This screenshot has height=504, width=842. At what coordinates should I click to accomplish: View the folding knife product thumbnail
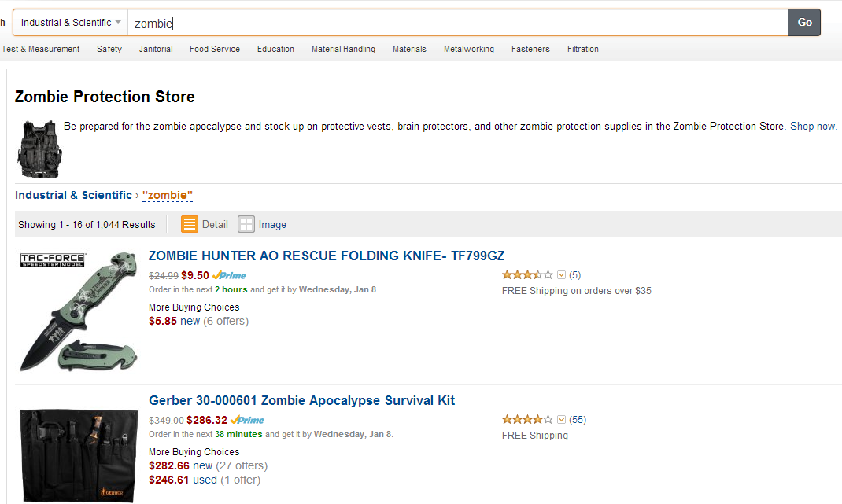pyautogui.click(x=79, y=311)
